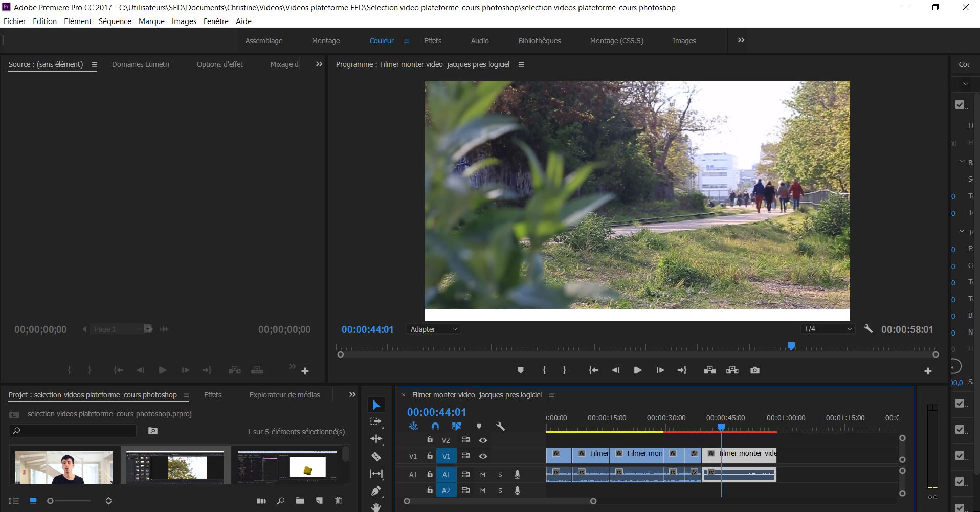Toggle snapping magnet in the timeline

tap(435, 426)
